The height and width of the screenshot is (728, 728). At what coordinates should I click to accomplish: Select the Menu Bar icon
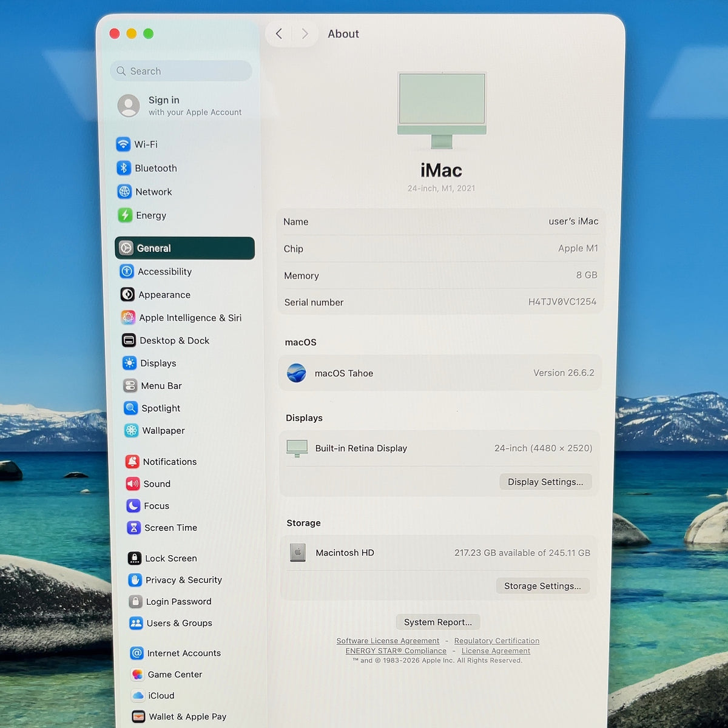[x=130, y=385]
